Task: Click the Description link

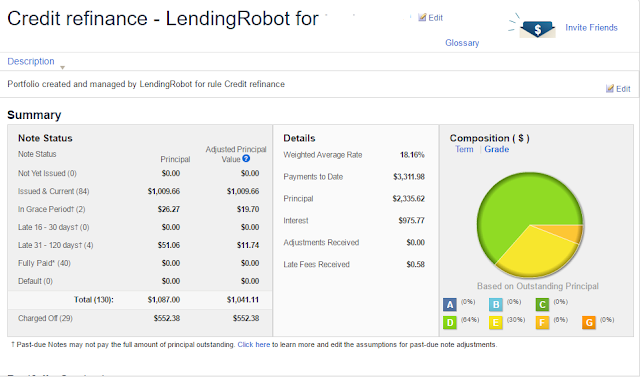Action: (31, 61)
